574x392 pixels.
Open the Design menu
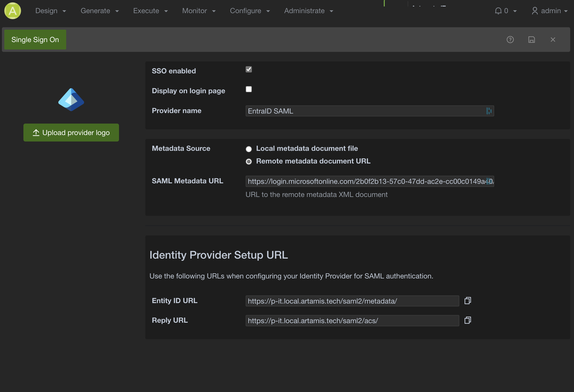pos(51,11)
